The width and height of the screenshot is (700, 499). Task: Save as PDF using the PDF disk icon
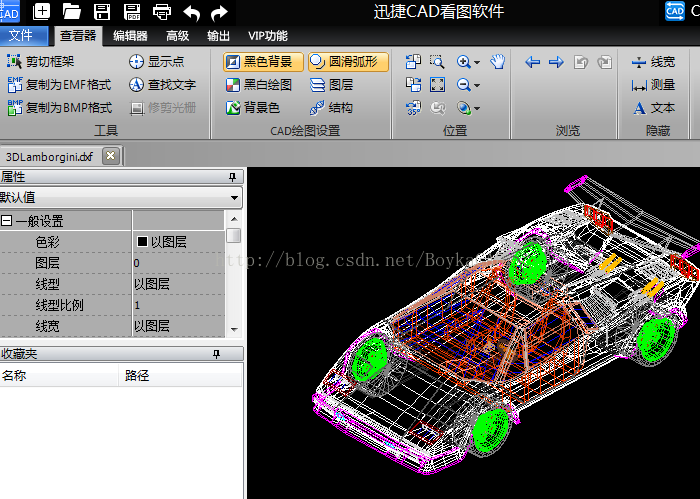tap(132, 11)
